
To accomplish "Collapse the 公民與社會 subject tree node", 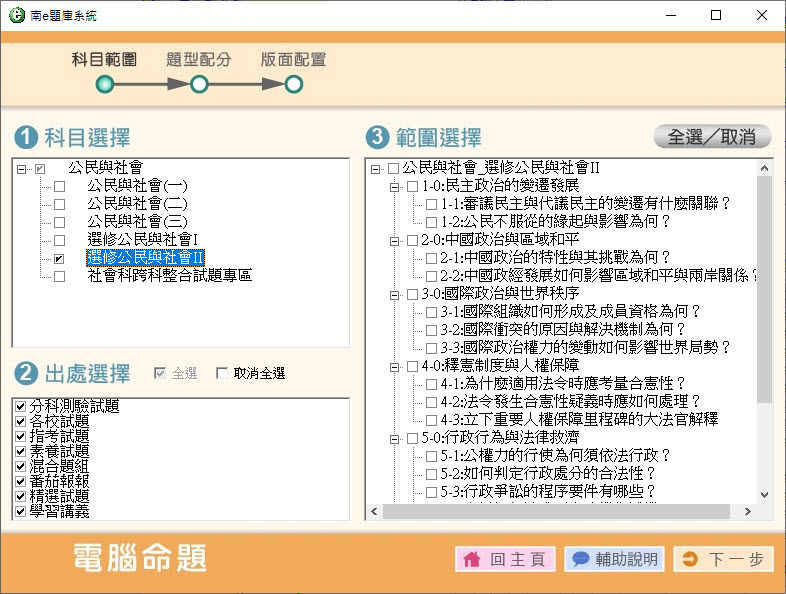I will tap(22, 169).
